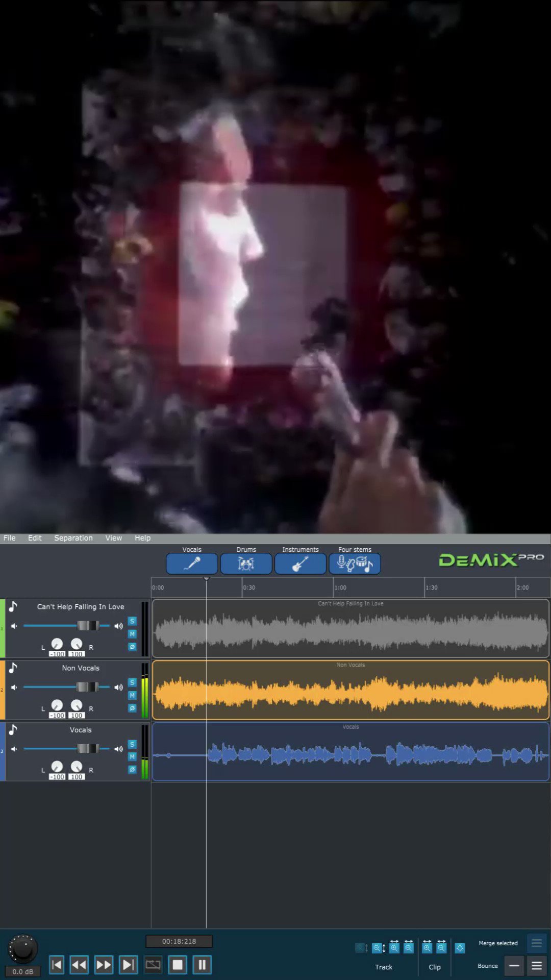Screen dimensions: 551x980
Task: Start Instruments separation with the guitar button
Action: tap(300, 563)
